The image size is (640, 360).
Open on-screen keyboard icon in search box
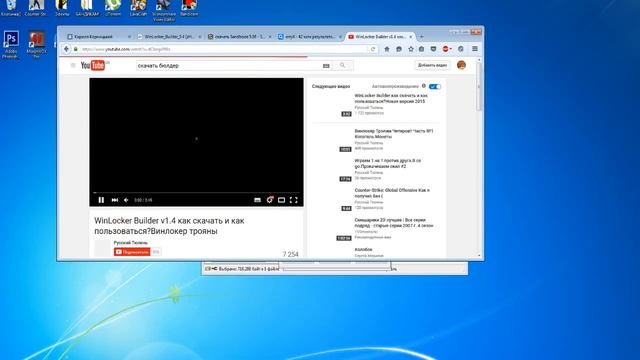tap(326, 66)
